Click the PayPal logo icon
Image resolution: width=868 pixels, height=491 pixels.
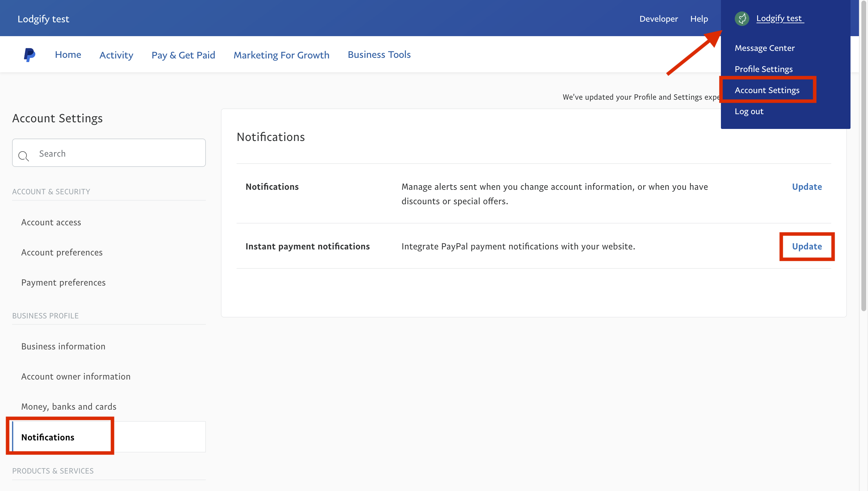point(29,55)
